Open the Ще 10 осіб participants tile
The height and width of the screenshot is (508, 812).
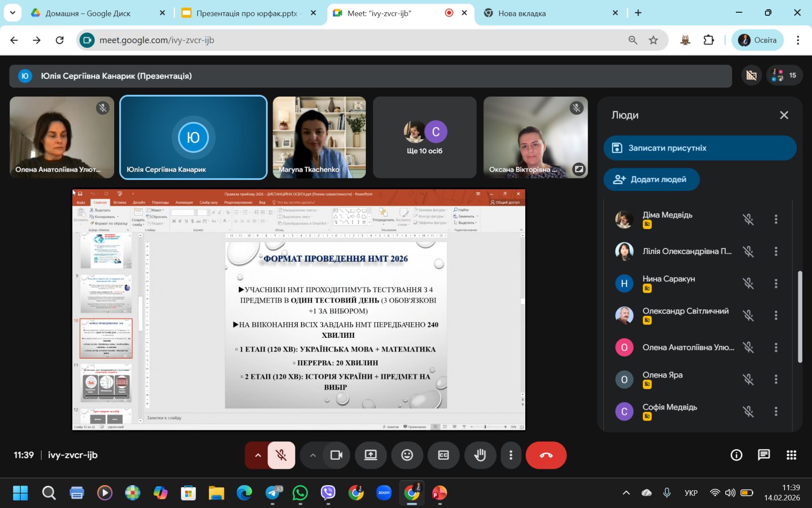pos(425,137)
